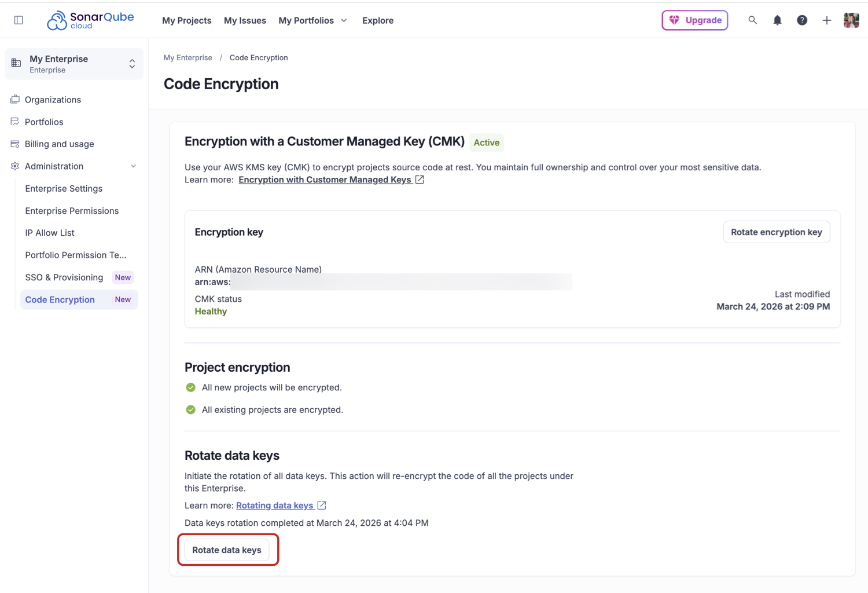Click the CMK status label
Viewport: 868px width, 593px height.
[x=218, y=299]
